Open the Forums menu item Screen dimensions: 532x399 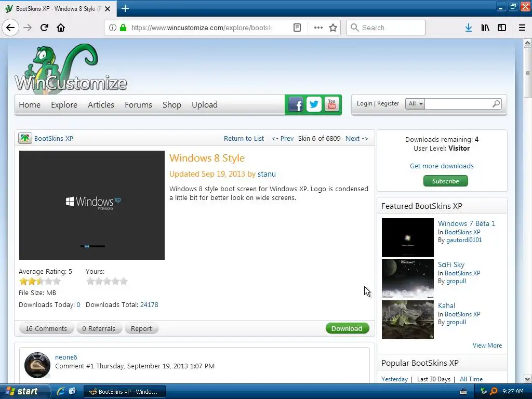138,105
